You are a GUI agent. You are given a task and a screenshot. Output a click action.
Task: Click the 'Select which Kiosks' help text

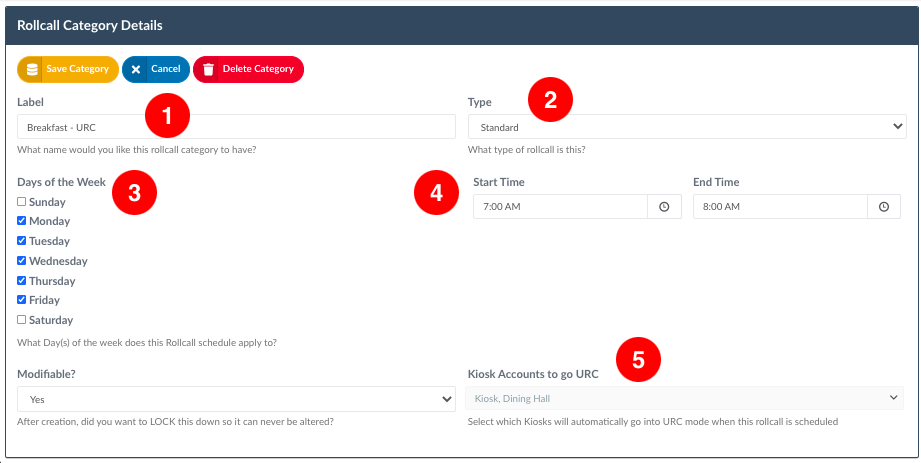pyautogui.click(x=653, y=421)
